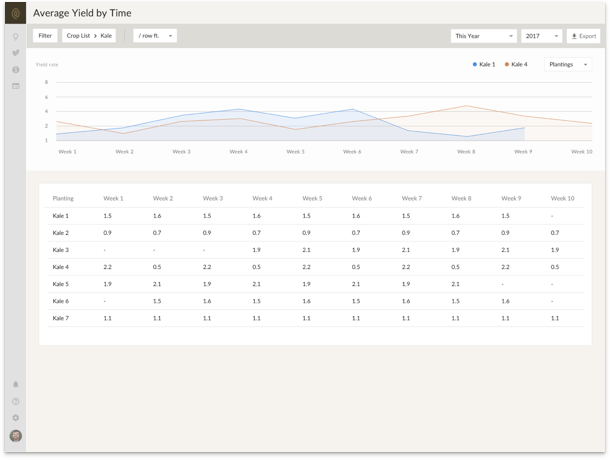This screenshot has width=610, height=460.
Task: Click Kale 3 Week 4 value 1.9
Action: click(x=257, y=250)
